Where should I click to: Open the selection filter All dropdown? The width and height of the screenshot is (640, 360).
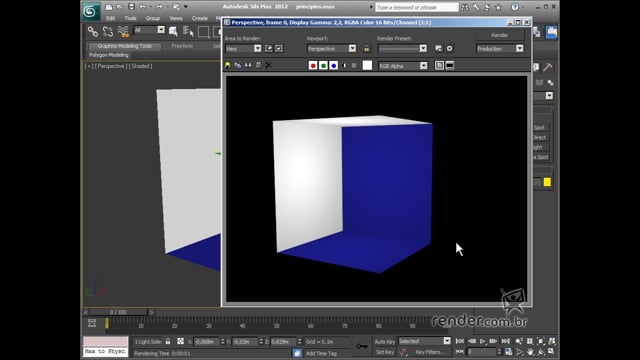149,30
